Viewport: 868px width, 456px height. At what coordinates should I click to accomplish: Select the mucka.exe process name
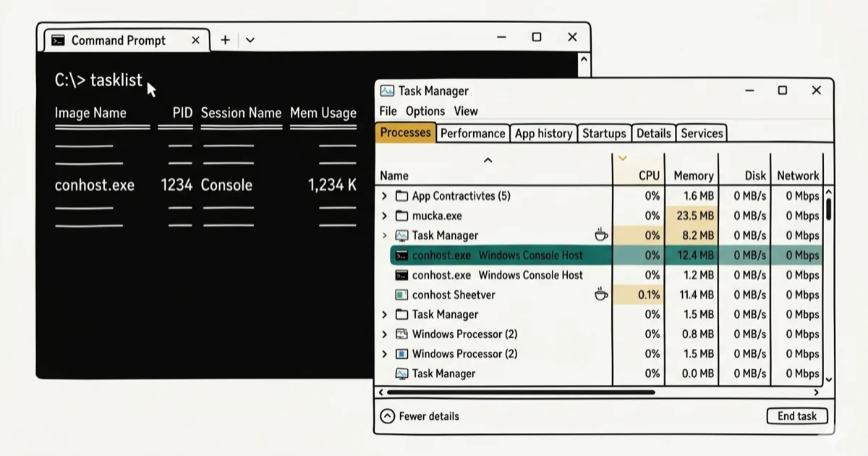click(437, 216)
